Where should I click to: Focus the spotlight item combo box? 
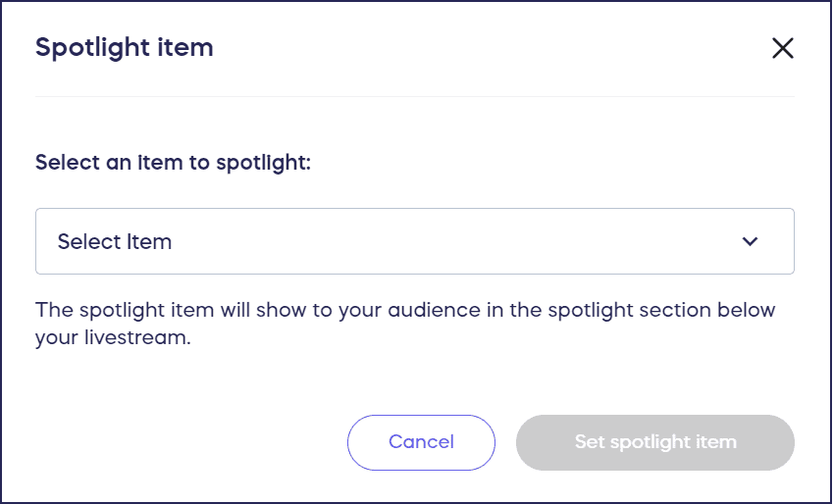[414, 241]
